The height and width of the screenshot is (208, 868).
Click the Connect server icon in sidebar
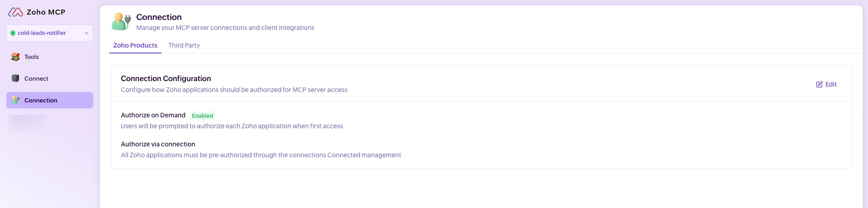15,78
